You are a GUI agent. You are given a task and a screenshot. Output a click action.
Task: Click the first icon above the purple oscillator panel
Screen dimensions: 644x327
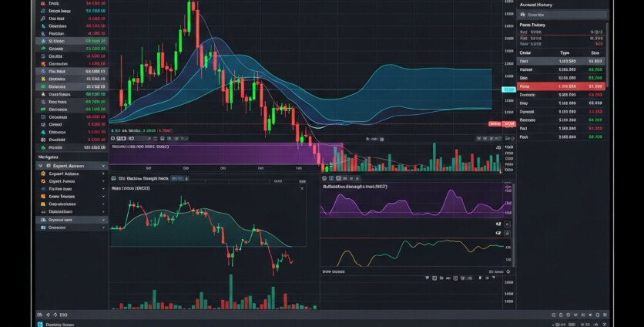324,178
